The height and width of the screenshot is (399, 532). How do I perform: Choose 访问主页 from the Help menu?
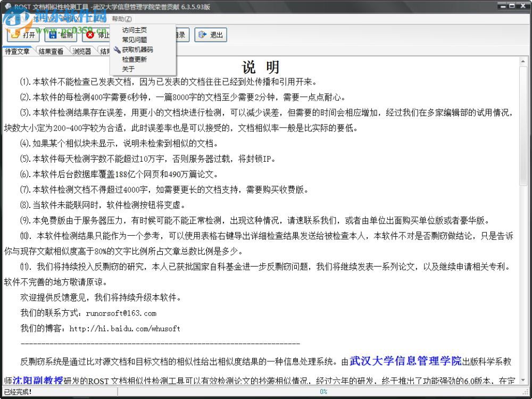134,30
